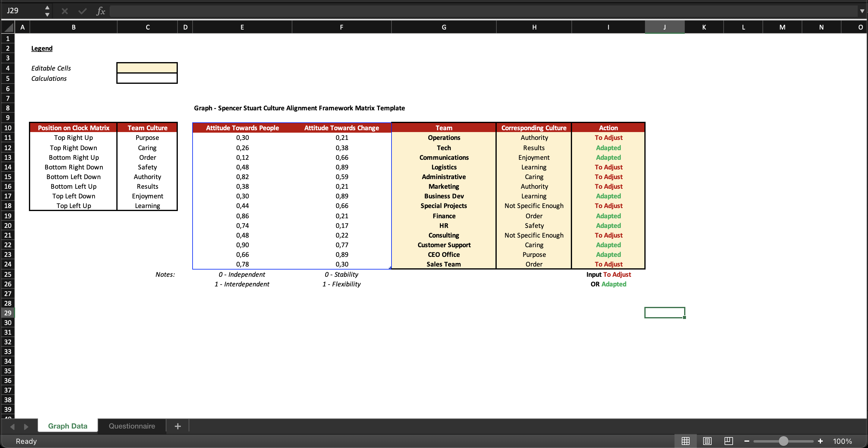This screenshot has width=868, height=448.
Task: Click the zoom out minus button
Action: 747,441
